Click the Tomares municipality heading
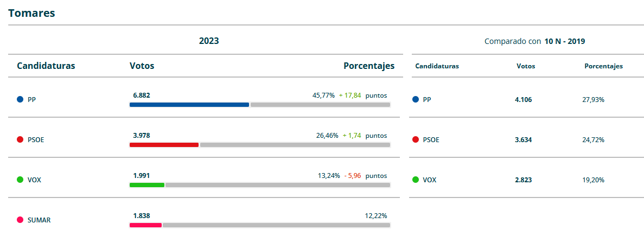 (x=31, y=13)
